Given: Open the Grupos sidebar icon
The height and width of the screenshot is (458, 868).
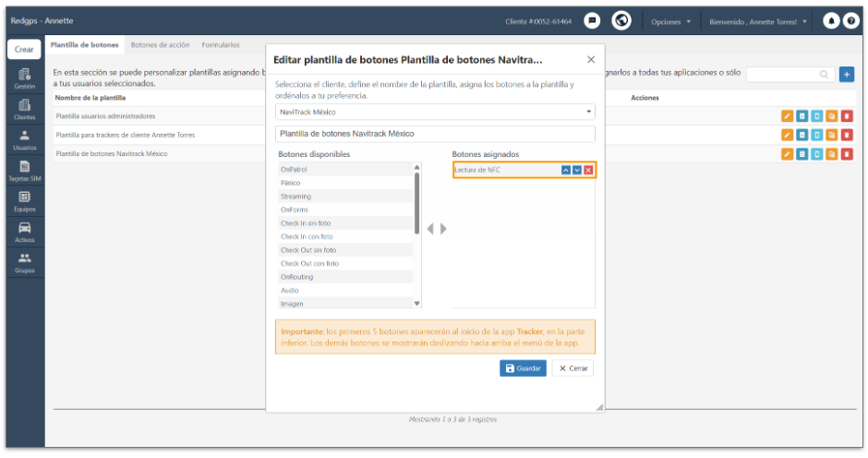Looking at the screenshot, I should click(x=24, y=263).
